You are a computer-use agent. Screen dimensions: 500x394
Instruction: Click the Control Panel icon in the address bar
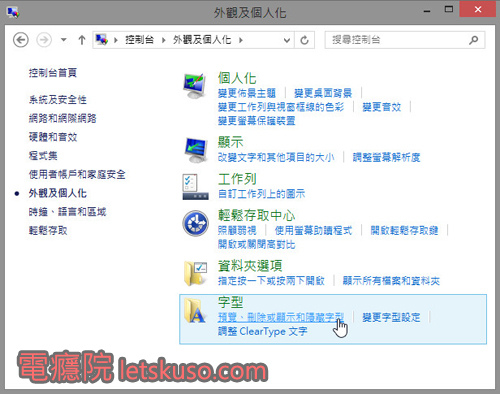click(x=102, y=40)
